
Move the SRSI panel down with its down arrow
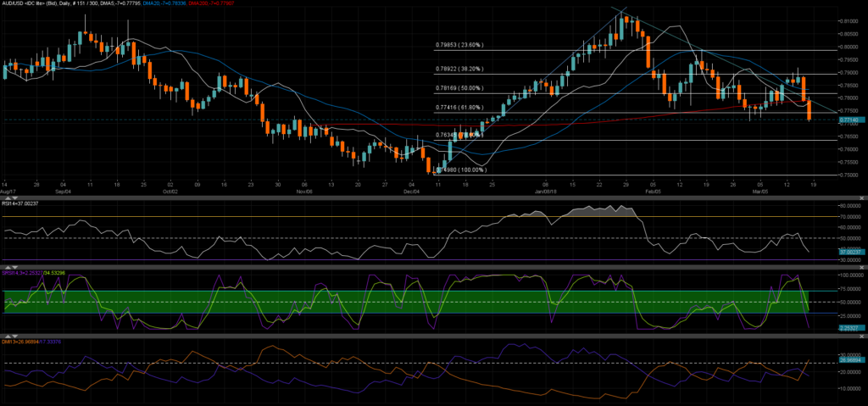pyautogui.click(x=15, y=268)
